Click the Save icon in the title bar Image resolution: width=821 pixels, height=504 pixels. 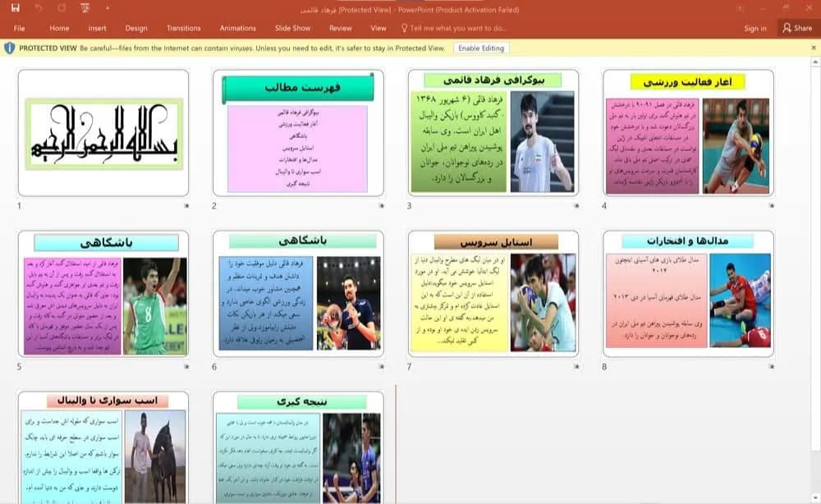tap(15, 8)
